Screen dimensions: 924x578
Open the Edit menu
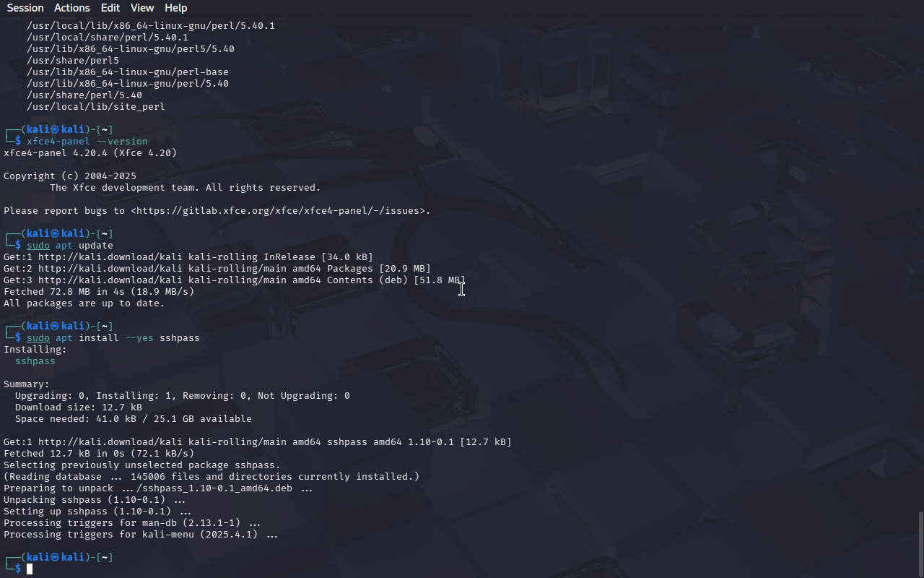pyautogui.click(x=110, y=8)
